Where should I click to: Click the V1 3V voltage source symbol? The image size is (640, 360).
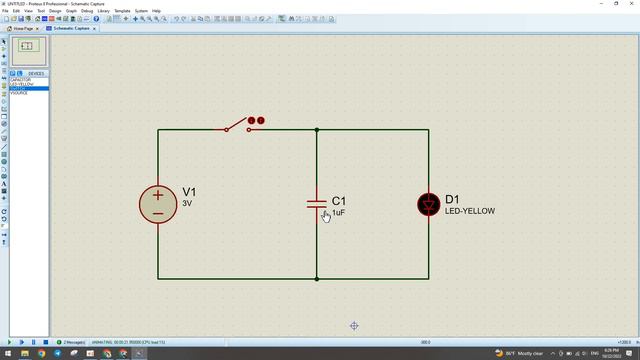(158, 204)
